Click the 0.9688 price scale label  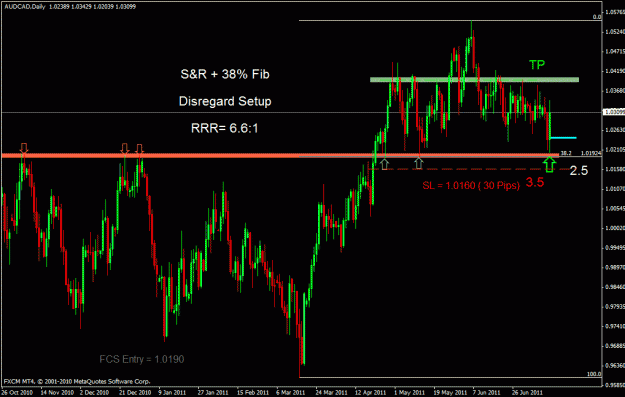point(615,346)
